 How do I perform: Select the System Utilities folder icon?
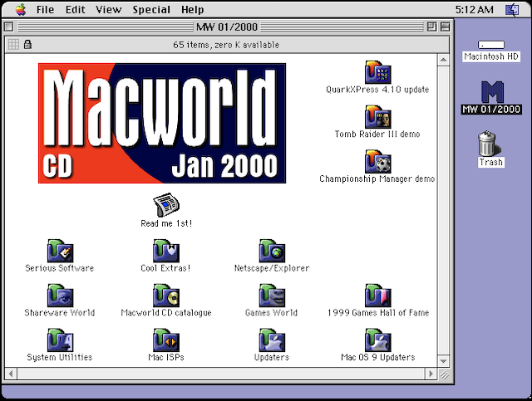[x=60, y=340]
